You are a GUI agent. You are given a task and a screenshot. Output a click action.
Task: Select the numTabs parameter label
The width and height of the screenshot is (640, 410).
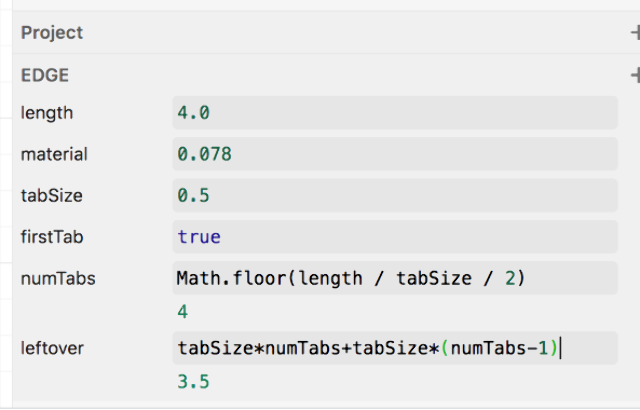(58, 278)
